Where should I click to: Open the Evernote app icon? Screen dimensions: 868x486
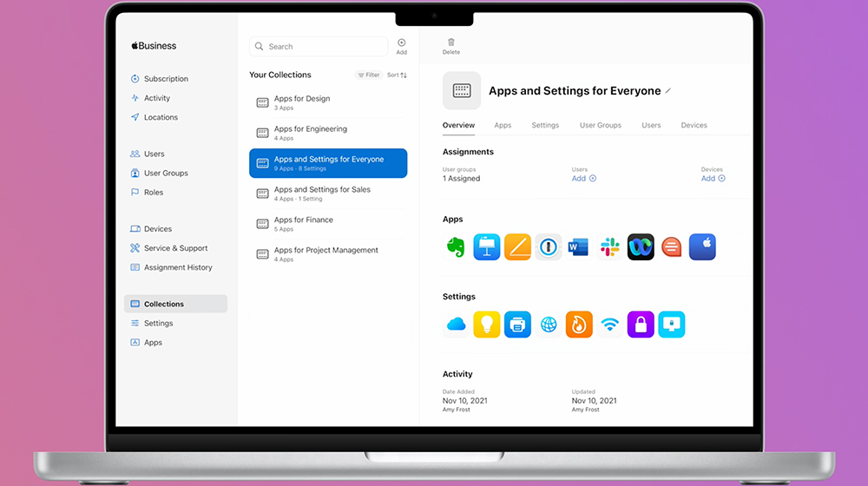[456, 246]
